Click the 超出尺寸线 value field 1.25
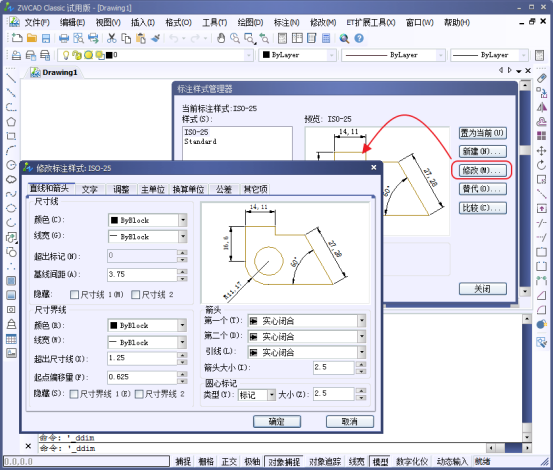 [x=142, y=358]
